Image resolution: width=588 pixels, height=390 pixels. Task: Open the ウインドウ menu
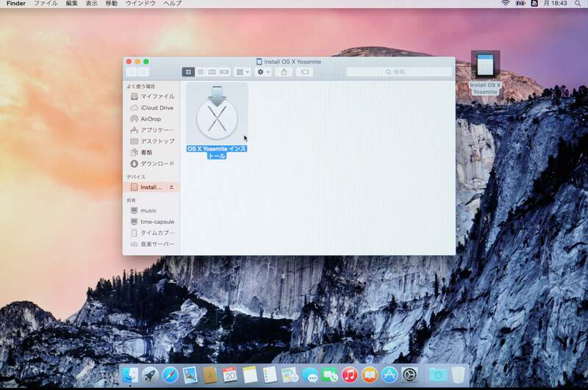pyautogui.click(x=140, y=4)
